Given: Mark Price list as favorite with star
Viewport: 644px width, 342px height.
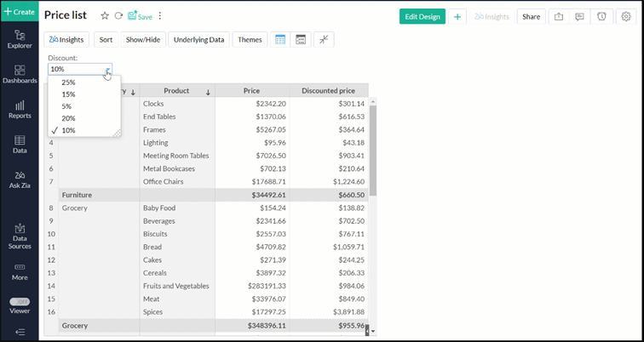Looking at the screenshot, I should coord(105,16).
